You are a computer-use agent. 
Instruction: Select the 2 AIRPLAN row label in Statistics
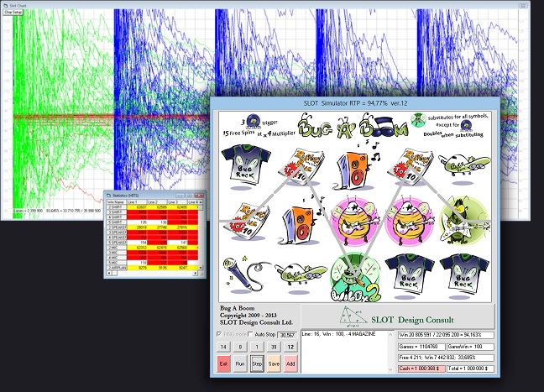(117, 268)
